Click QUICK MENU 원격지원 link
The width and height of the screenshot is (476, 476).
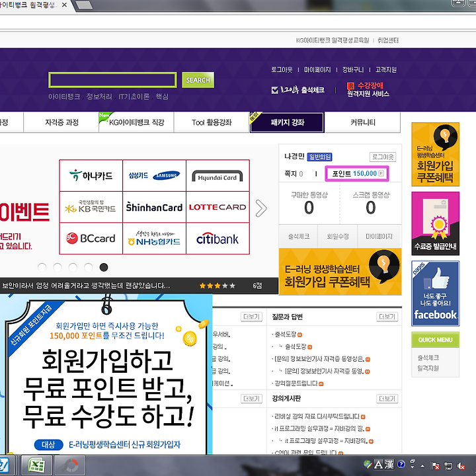click(x=428, y=368)
